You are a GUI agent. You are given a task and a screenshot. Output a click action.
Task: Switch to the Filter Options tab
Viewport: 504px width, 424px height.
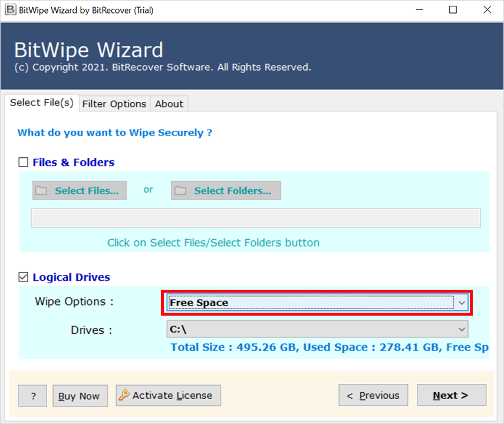pos(114,104)
